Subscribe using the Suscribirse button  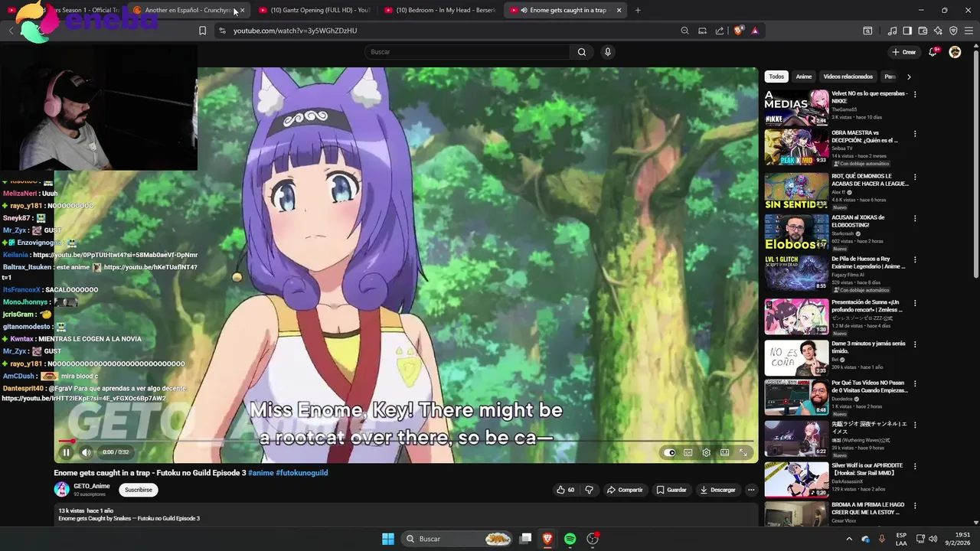(139, 490)
